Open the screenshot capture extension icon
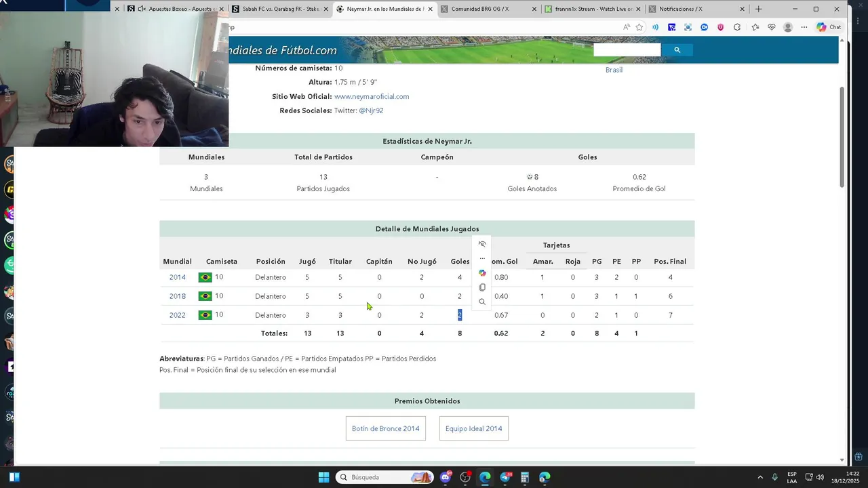This screenshot has width=868, height=488. click(x=688, y=27)
